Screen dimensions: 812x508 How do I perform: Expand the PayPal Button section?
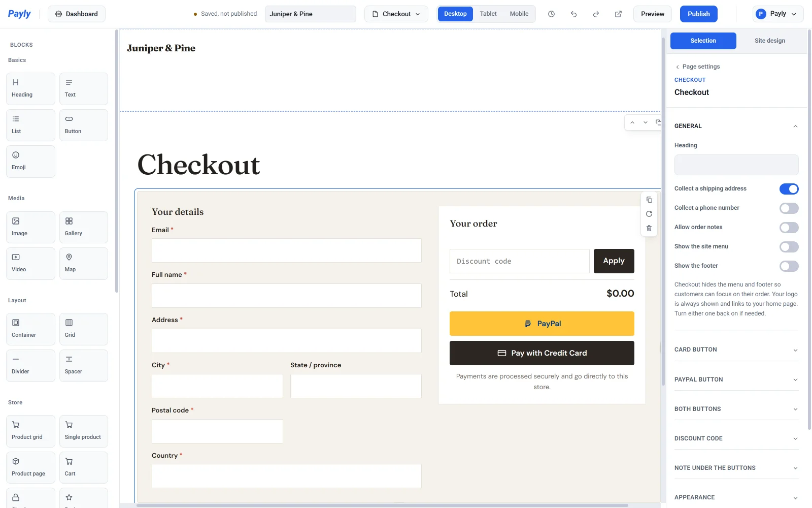point(736,379)
